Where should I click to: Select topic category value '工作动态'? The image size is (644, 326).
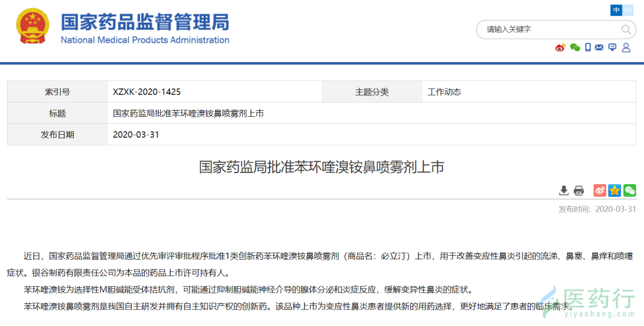click(x=444, y=92)
